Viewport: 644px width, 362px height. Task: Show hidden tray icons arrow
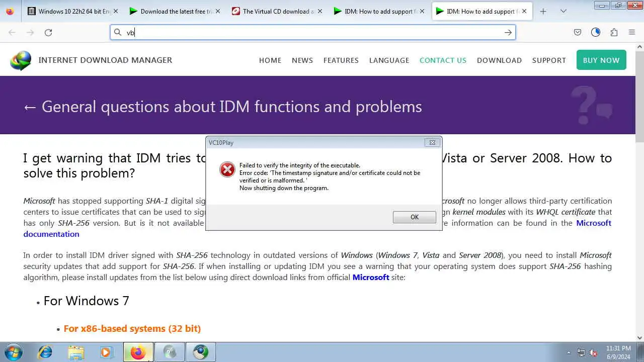569,352
